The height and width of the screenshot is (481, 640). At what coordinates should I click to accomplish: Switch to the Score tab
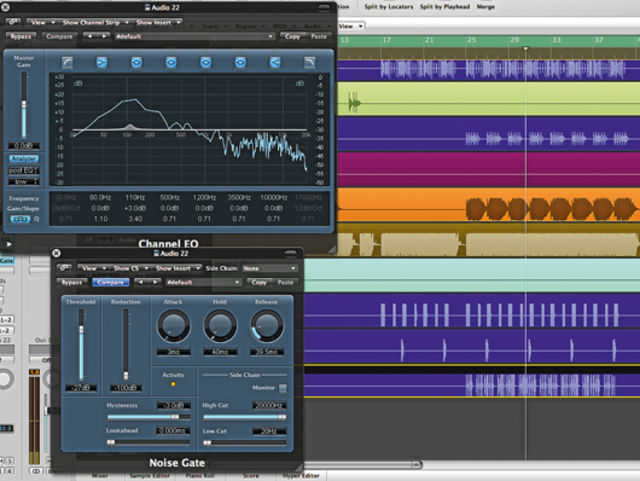pos(251,476)
